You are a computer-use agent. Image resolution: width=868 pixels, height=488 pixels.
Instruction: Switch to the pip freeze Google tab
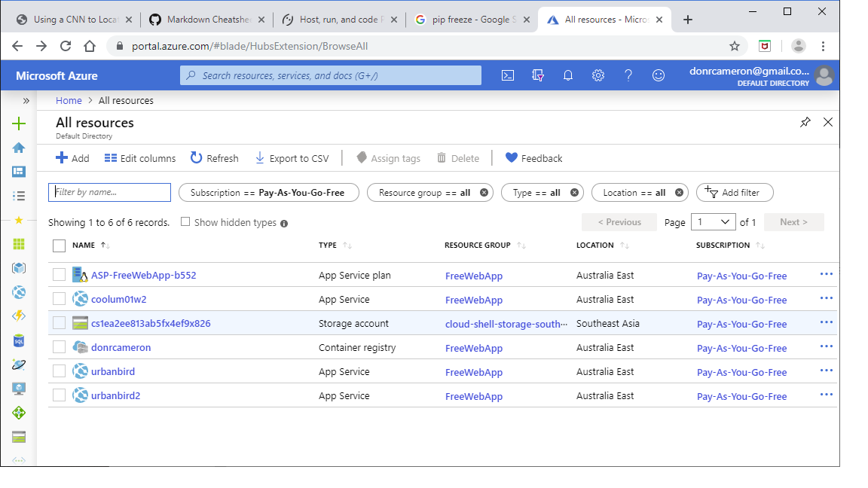pyautogui.click(x=472, y=20)
